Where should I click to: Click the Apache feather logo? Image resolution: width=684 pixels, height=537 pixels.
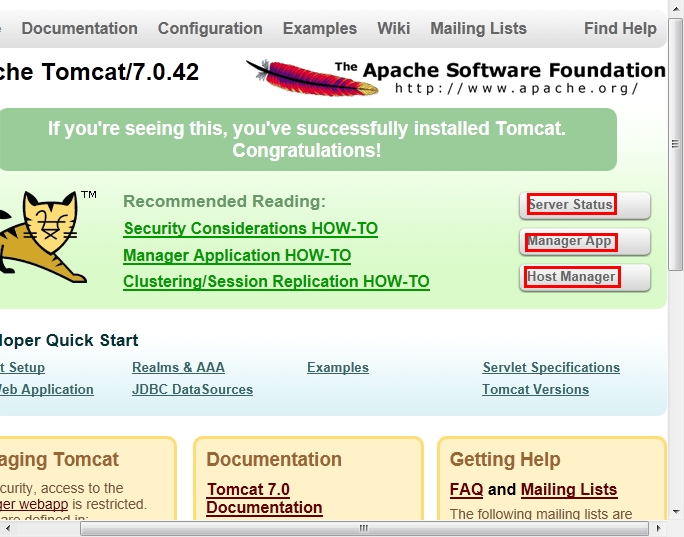pyautogui.click(x=312, y=78)
